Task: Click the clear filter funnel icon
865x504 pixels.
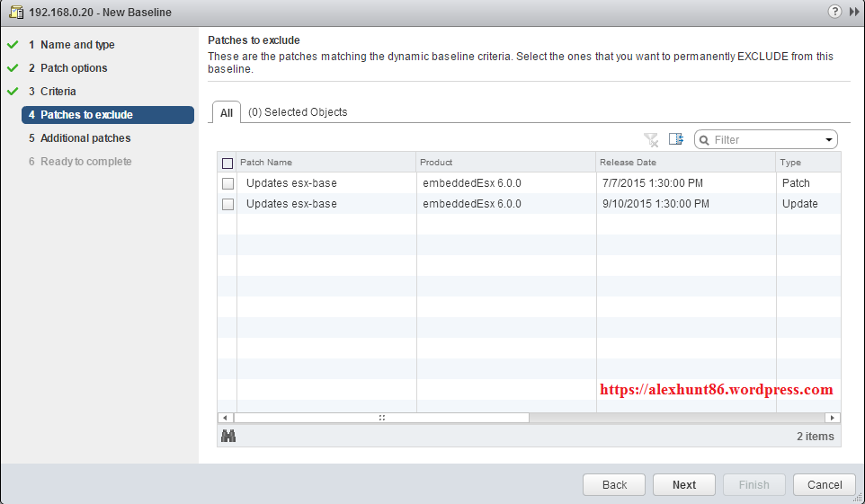Action: 651,139
